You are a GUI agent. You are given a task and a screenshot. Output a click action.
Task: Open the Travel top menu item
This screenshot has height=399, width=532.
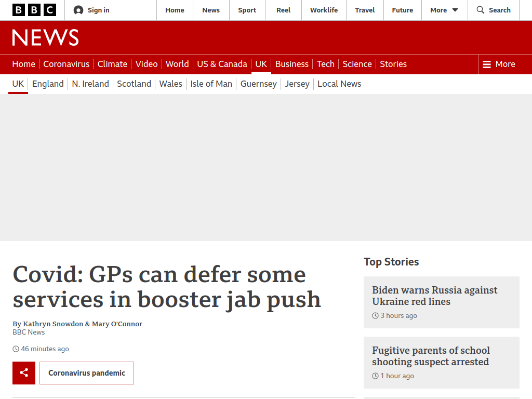[x=365, y=10]
